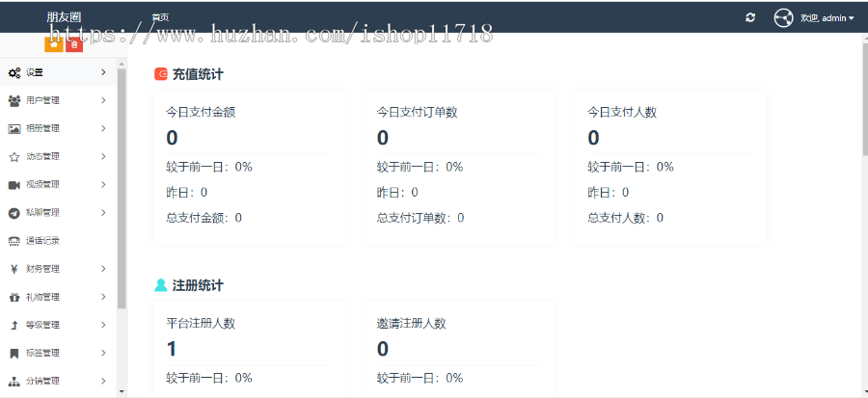The image size is (868, 398).
Task: Click the number 1 under 平台注册人数
Action: 172,349
